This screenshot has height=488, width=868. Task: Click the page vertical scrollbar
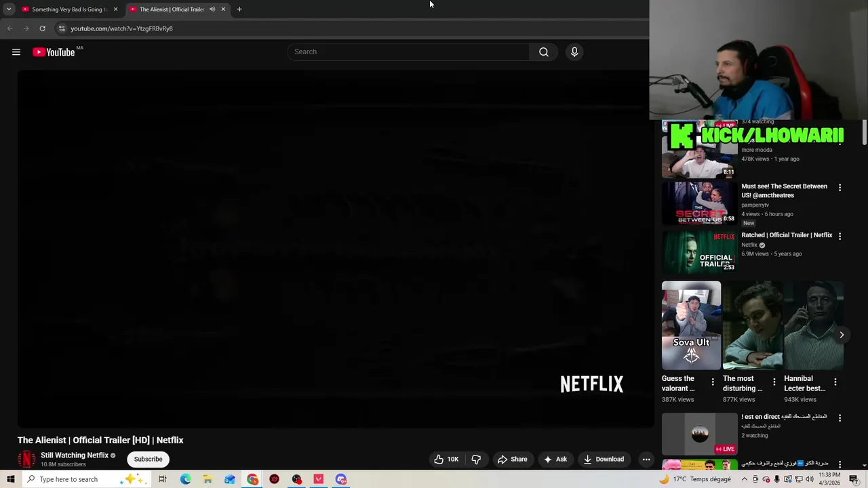pyautogui.click(x=865, y=132)
